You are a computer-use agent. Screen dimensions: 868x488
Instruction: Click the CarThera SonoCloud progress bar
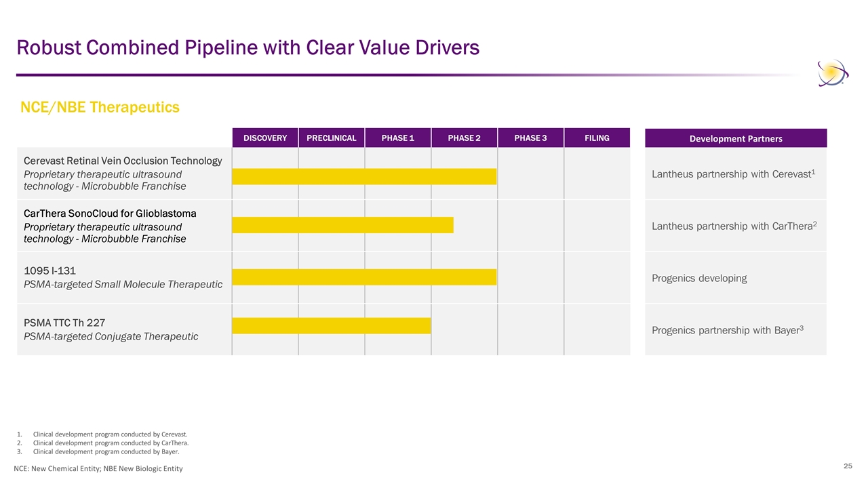point(342,225)
